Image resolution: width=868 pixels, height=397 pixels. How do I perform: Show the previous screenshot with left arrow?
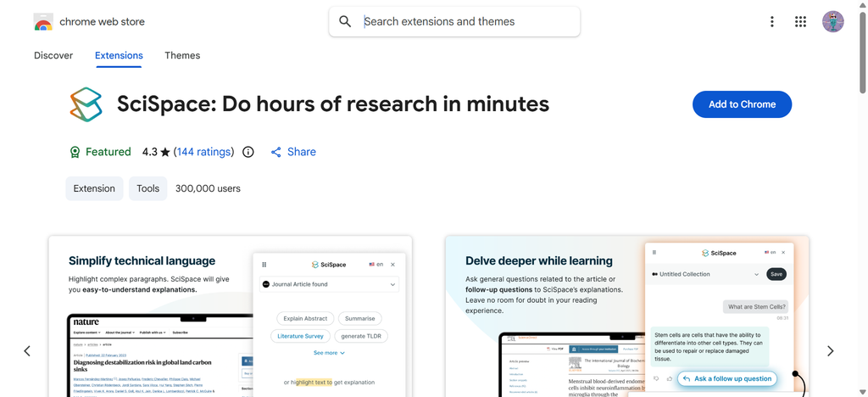(x=27, y=350)
